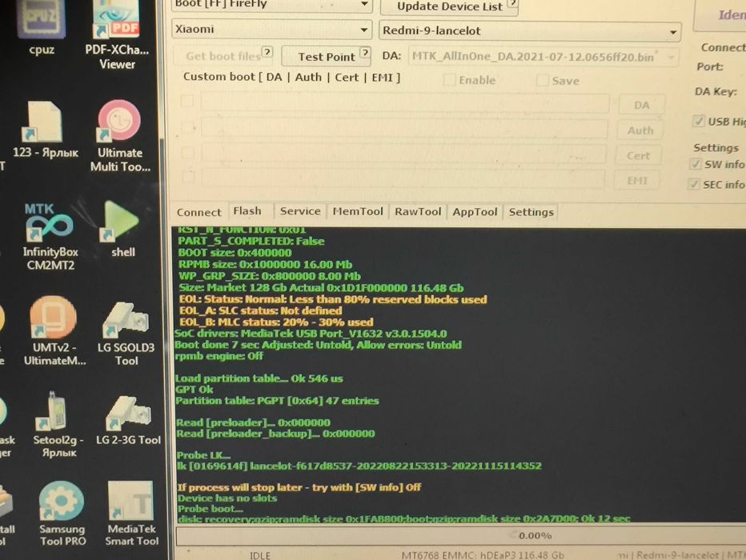Click help mark next to Test Point

pyautogui.click(x=365, y=52)
